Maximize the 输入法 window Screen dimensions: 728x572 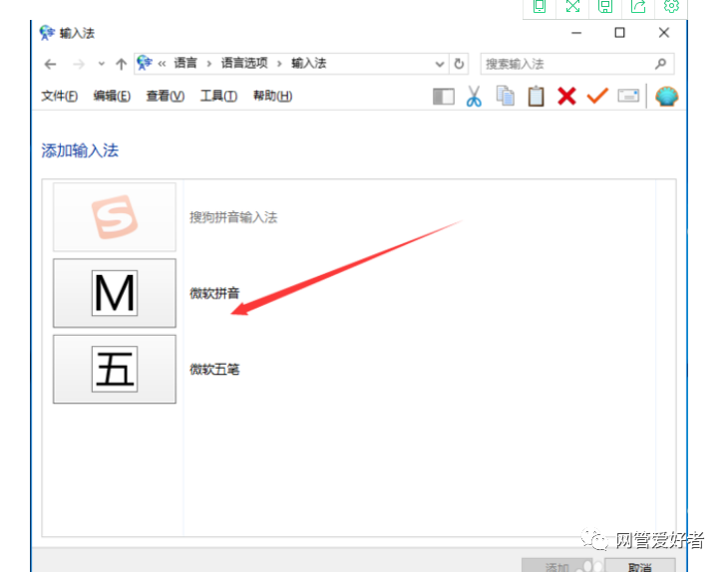(x=619, y=33)
